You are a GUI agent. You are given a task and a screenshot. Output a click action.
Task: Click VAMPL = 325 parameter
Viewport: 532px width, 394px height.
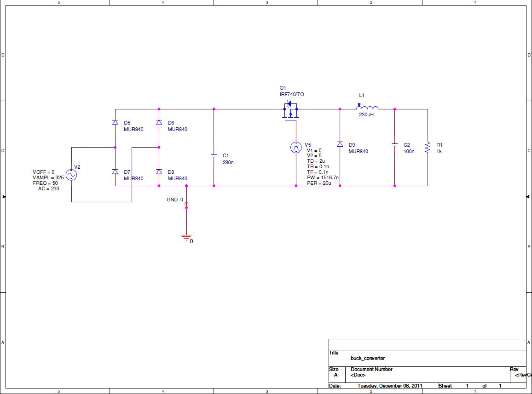point(48,177)
